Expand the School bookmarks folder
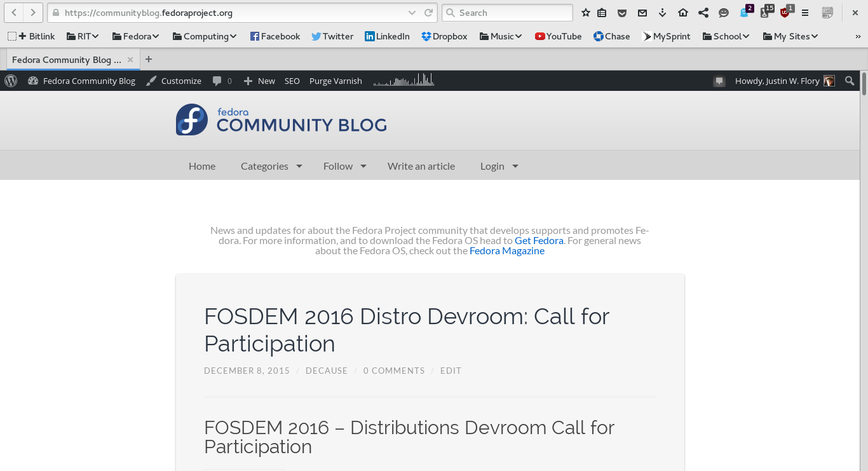 (726, 36)
